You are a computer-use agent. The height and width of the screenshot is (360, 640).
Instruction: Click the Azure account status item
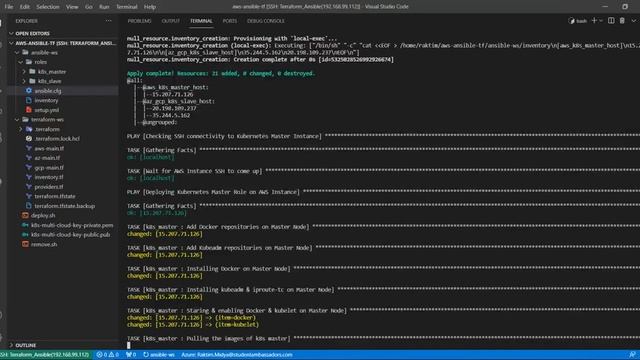coord(237,355)
